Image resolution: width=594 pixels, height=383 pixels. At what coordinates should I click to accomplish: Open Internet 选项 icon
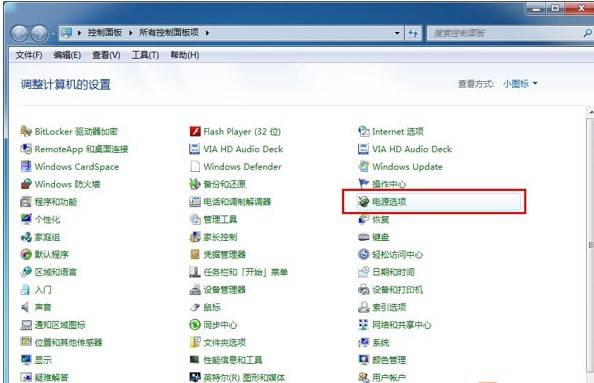tap(364, 131)
